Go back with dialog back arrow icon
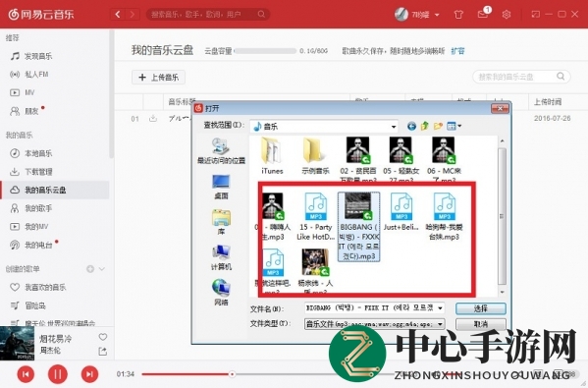 coord(411,126)
